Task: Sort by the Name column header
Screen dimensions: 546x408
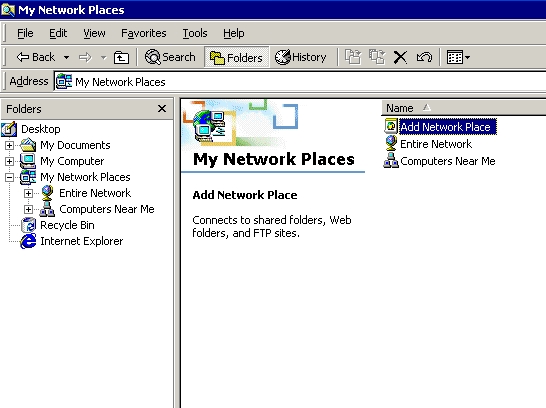Action: coord(464,108)
